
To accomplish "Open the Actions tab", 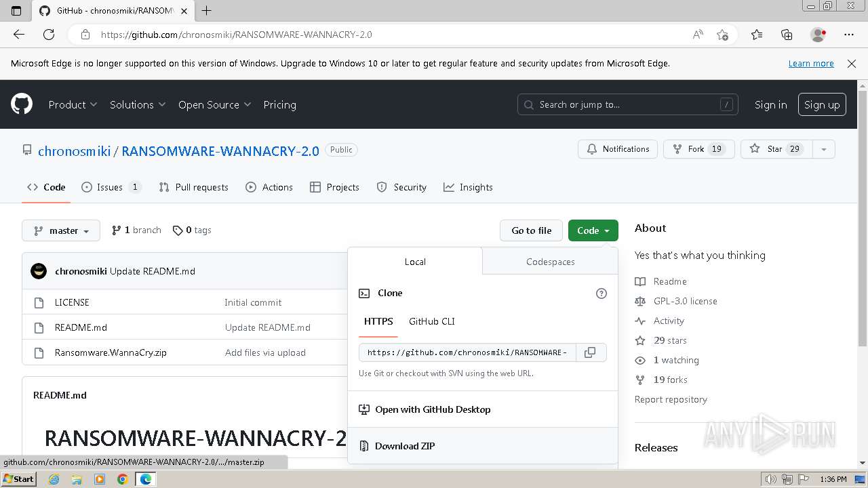I will 269,187.
